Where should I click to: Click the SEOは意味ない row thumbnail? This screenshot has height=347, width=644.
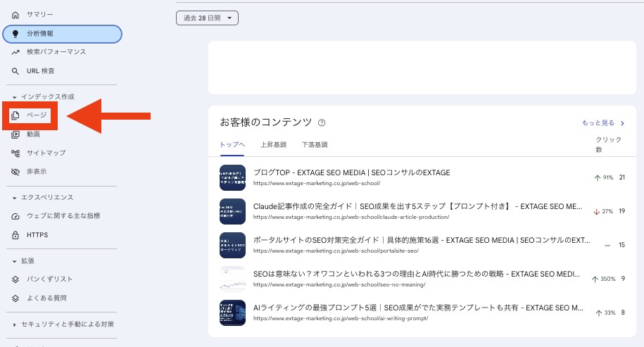[232, 279]
